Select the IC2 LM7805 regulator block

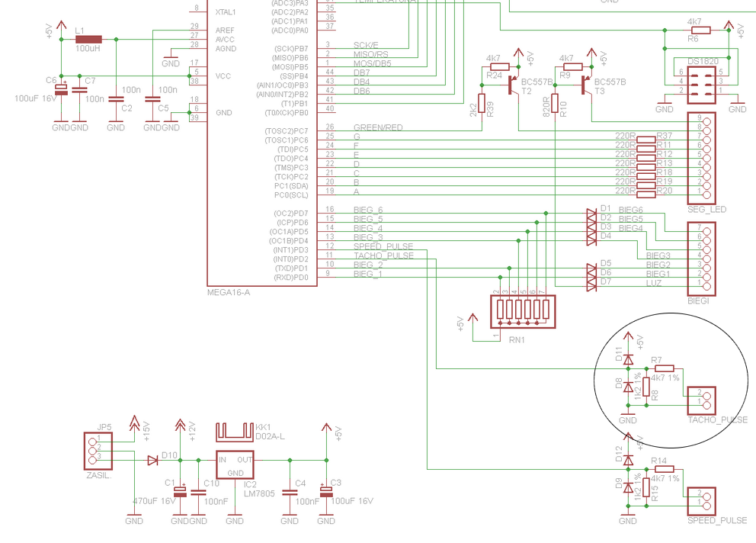(x=235, y=464)
